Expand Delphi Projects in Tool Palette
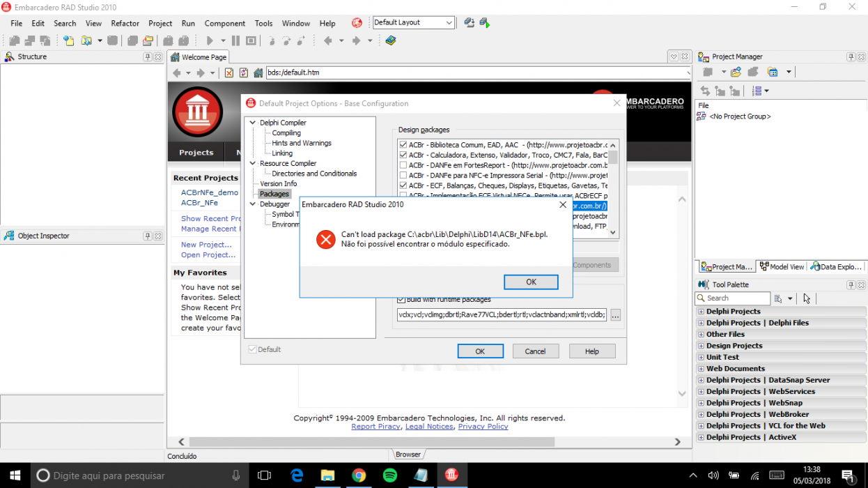868x488 pixels. 701,312
